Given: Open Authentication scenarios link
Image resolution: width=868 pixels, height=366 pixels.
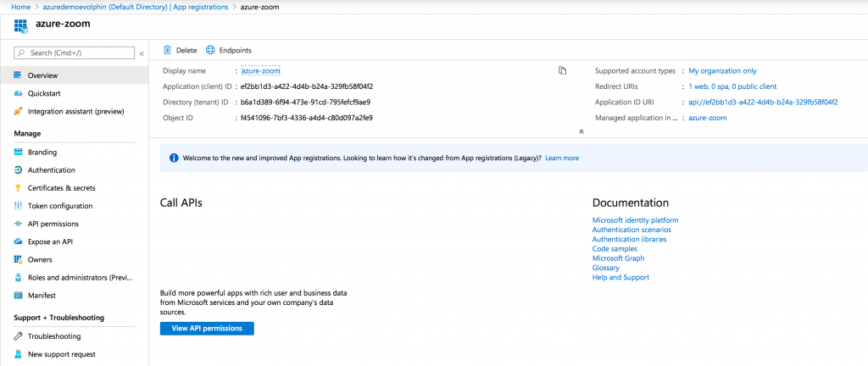Looking at the screenshot, I should tap(632, 230).
